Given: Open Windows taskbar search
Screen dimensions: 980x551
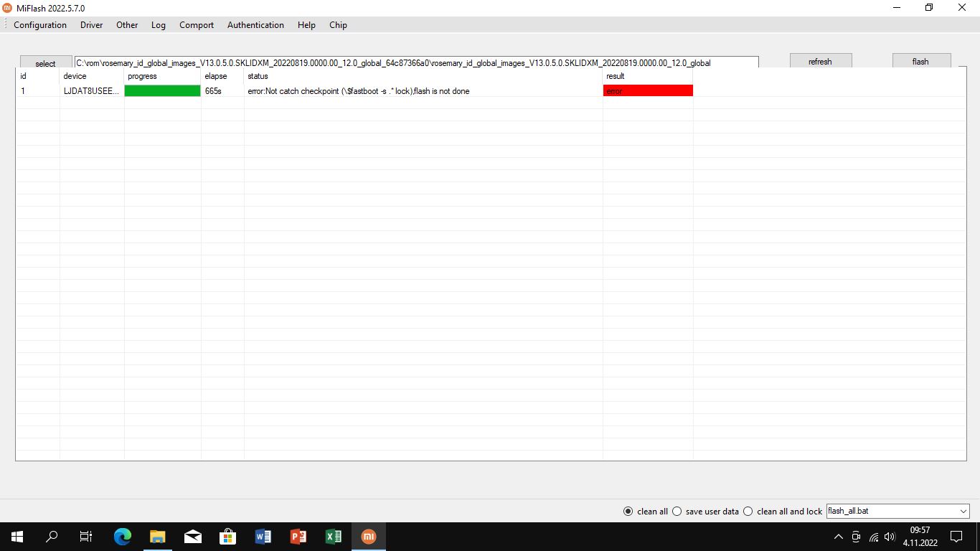Looking at the screenshot, I should pyautogui.click(x=52, y=537).
